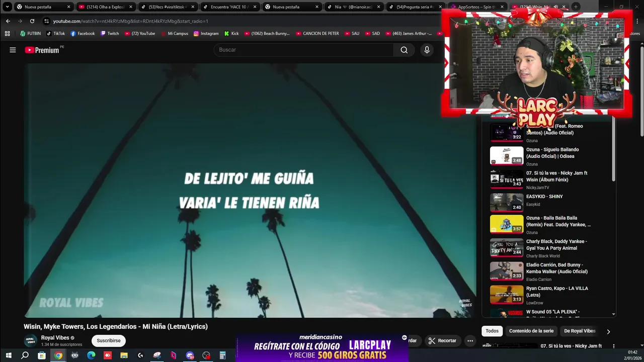Close the Olha a Explosão tab
The width and height of the screenshot is (644, 362).
tap(131, 7)
